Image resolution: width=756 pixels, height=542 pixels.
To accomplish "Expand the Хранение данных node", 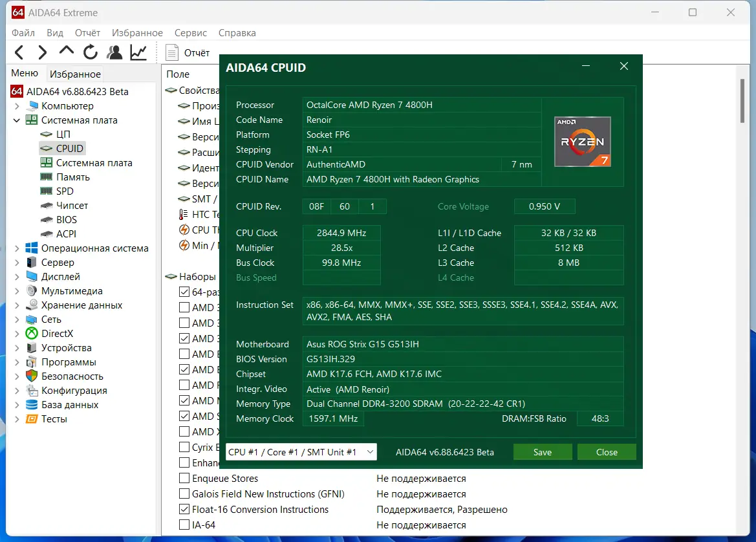I will 17,305.
